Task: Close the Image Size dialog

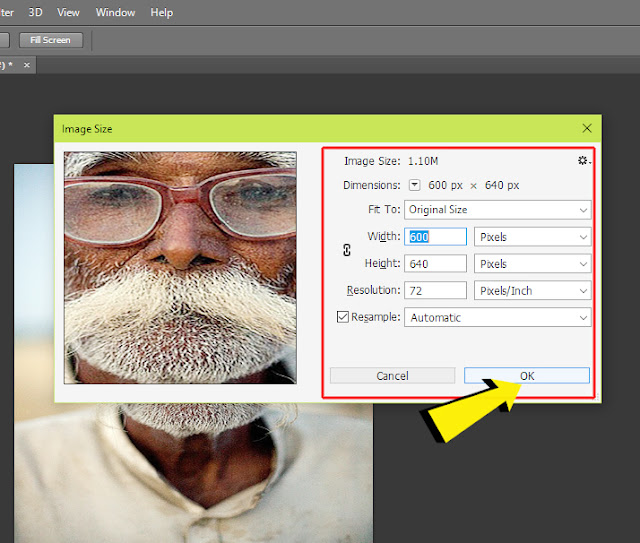Action: tap(587, 128)
